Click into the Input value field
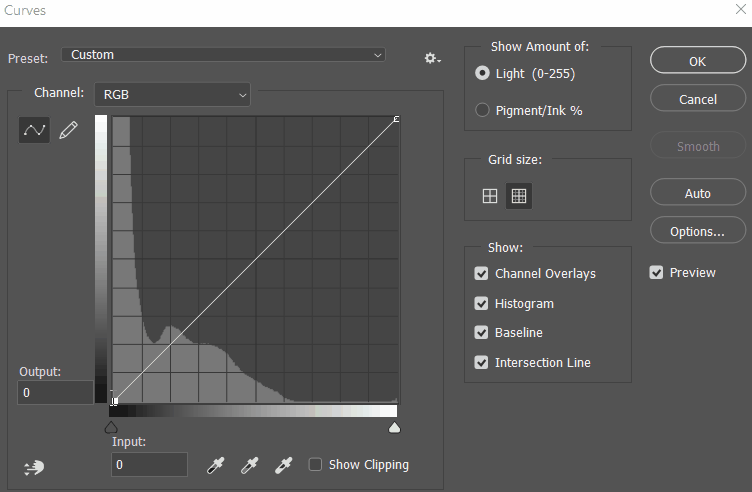The image size is (752, 492). pyautogui.click(x=149, y=464)
